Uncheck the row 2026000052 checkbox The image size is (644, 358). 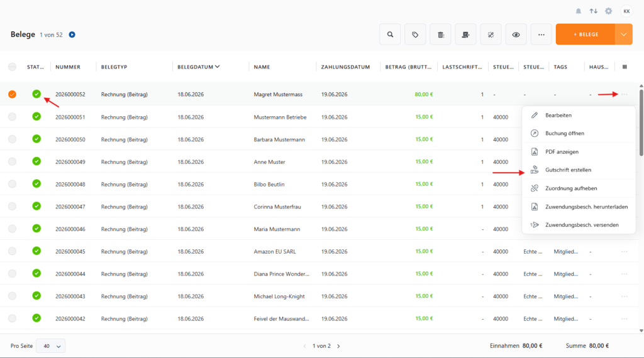point(13,94)
